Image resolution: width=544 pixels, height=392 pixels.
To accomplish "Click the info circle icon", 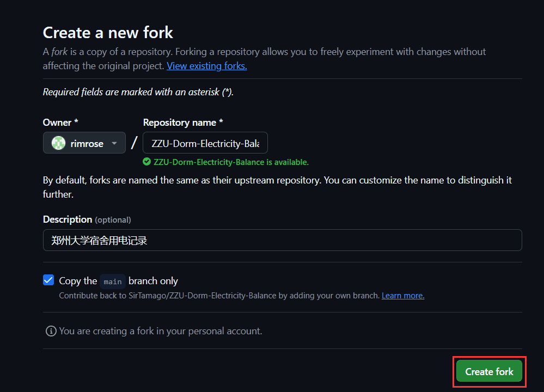I will (51, 331).
